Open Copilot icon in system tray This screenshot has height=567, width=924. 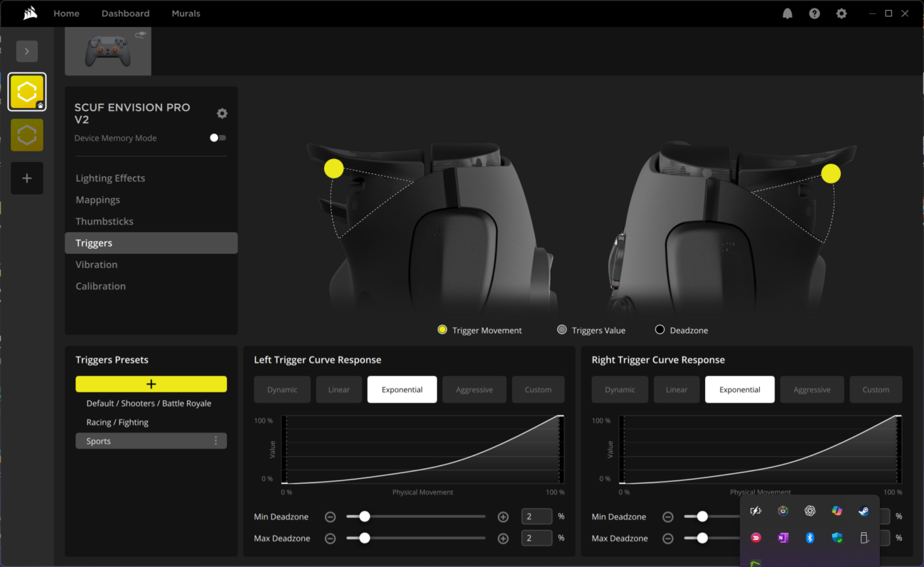837,511
